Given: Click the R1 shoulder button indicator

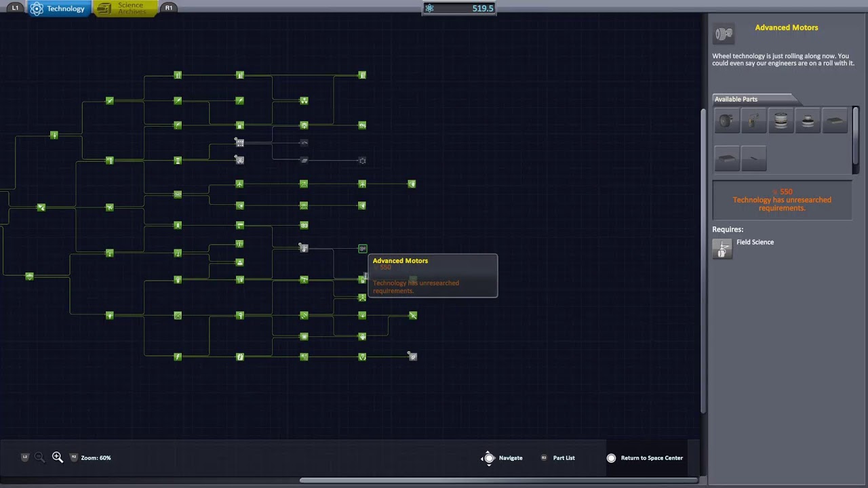Looking at the screenshot, I should click(168, 8).
